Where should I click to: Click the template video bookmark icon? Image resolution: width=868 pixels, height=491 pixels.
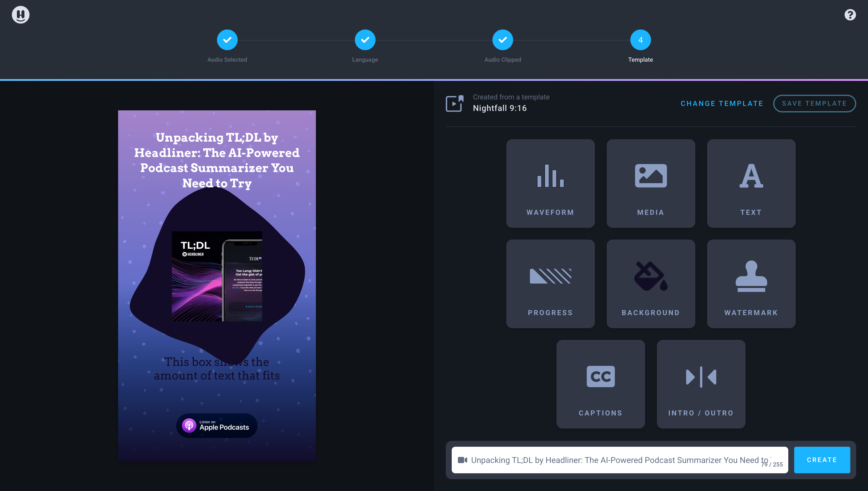pos(455,103)
